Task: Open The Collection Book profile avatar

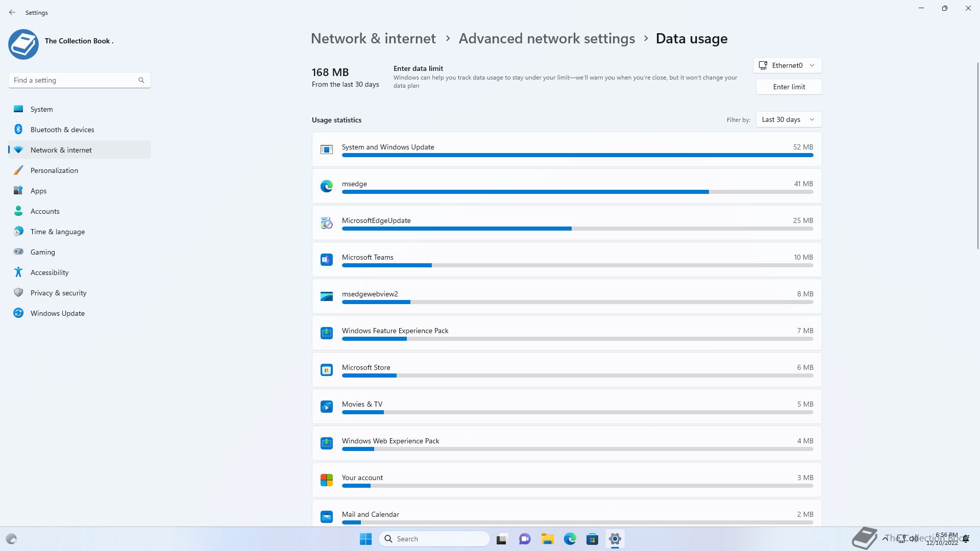Action: 23,44
